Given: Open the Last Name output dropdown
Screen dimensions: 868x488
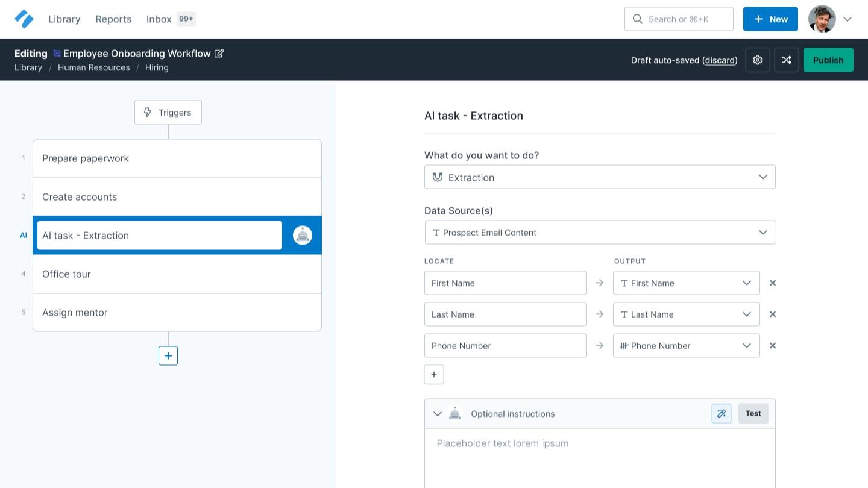Looking at the screenshot, I should pos(686,314).
